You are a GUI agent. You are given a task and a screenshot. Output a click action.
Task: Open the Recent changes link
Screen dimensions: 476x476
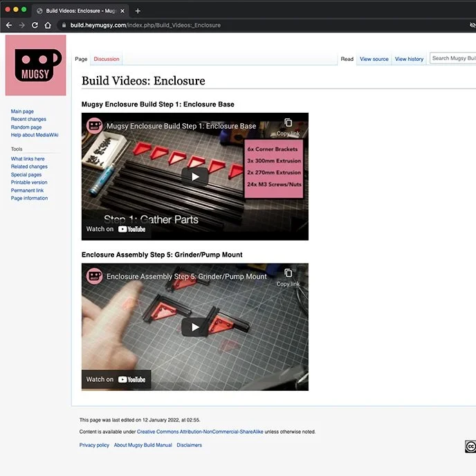coord(28,119)
